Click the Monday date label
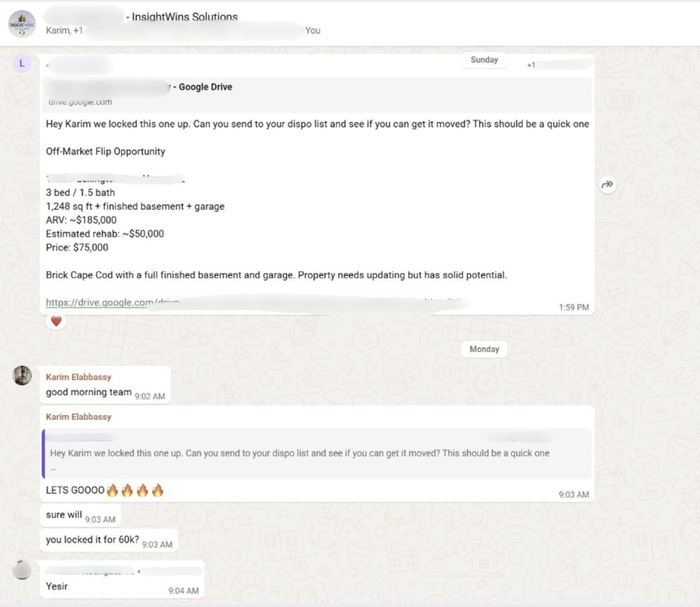The width and height of the screenshot is (700, 607). 484,349
